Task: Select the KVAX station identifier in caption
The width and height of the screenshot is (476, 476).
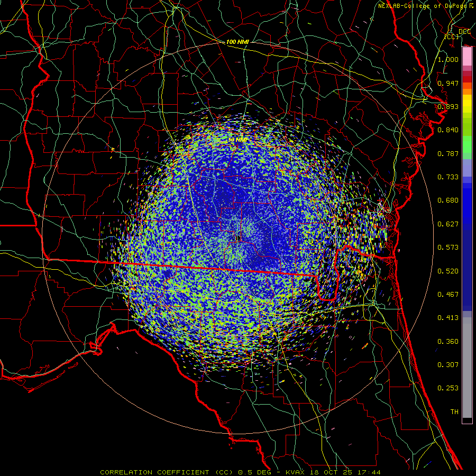Action: tap(295, 472)
